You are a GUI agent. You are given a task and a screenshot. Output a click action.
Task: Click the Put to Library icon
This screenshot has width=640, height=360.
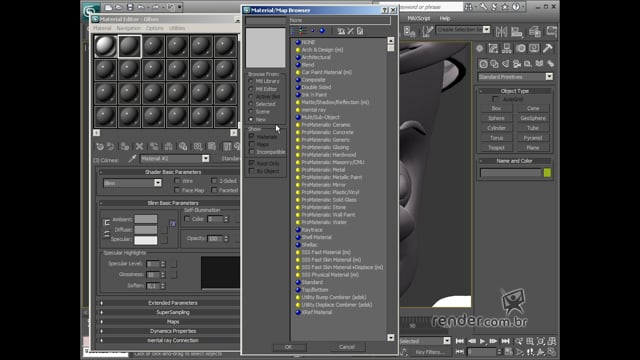click(183, 146)
